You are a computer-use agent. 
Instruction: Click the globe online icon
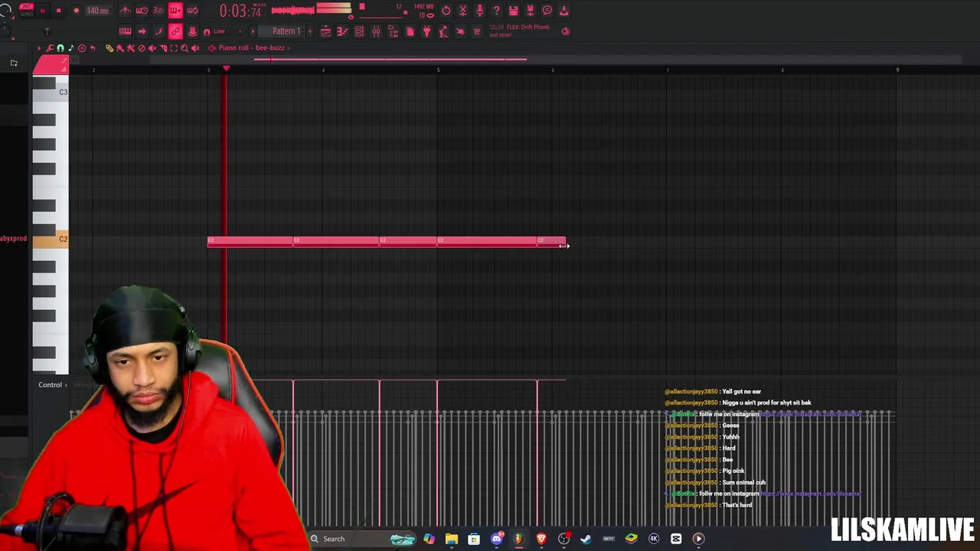(x=566, y=31)
